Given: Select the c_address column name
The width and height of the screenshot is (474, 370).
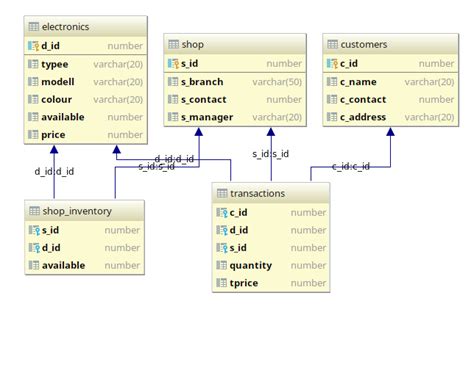Looking at the screenshot, I should pyautogui.click(x=363, y=117).
